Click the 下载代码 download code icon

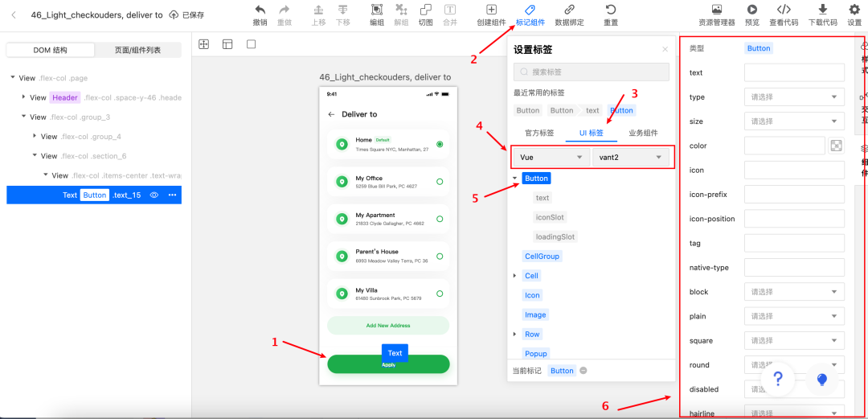pos(823,10)
